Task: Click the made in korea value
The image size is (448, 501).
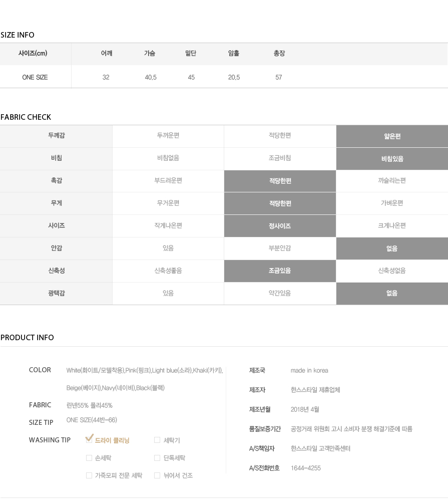Action: point(309,370)
